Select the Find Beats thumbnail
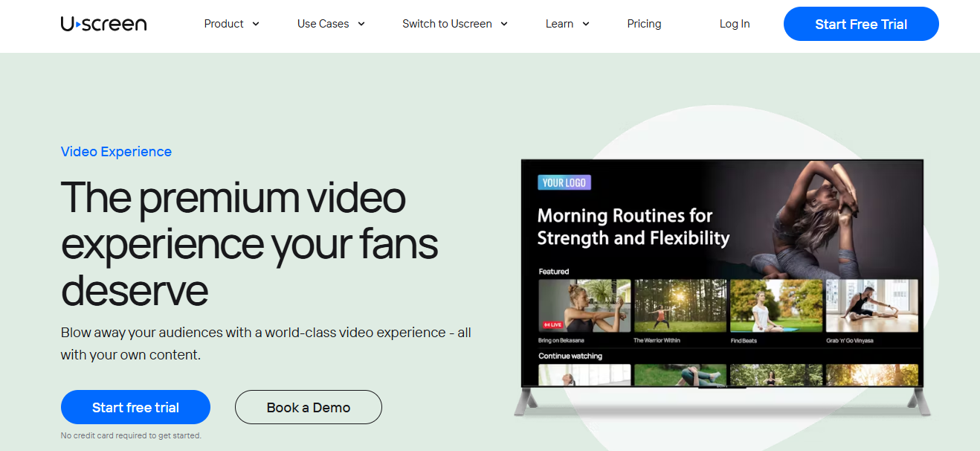 (x=776, y=306)
